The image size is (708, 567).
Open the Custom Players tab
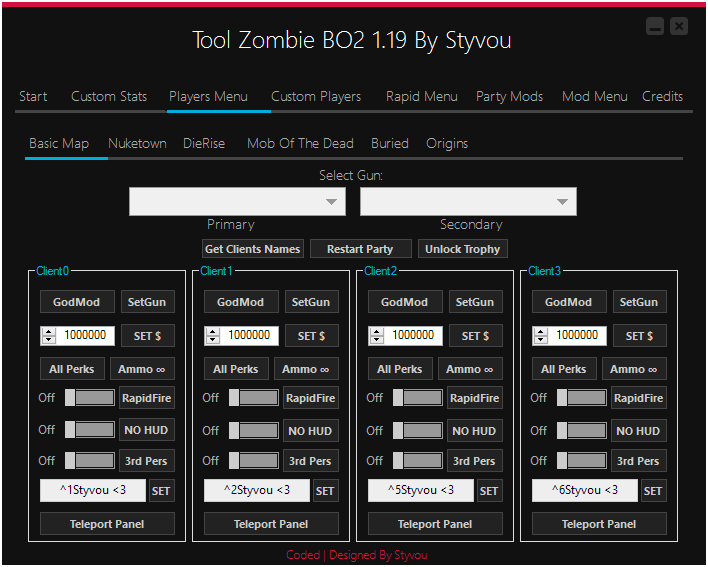coord(316,97)
